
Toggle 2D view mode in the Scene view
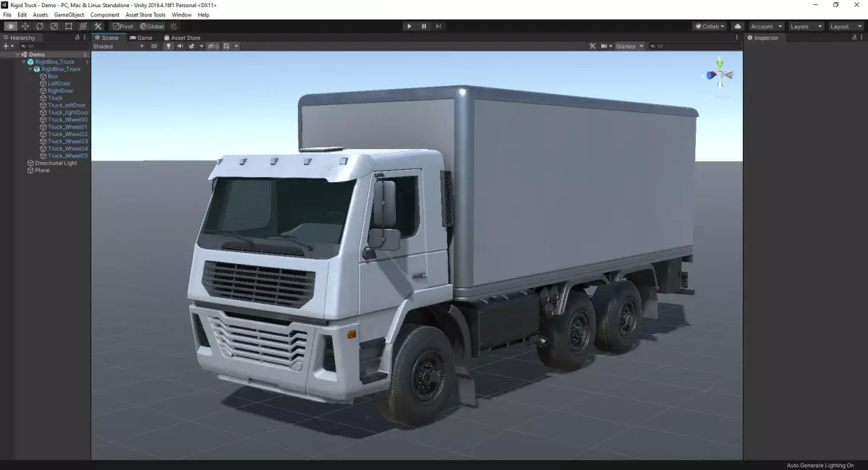156,46
